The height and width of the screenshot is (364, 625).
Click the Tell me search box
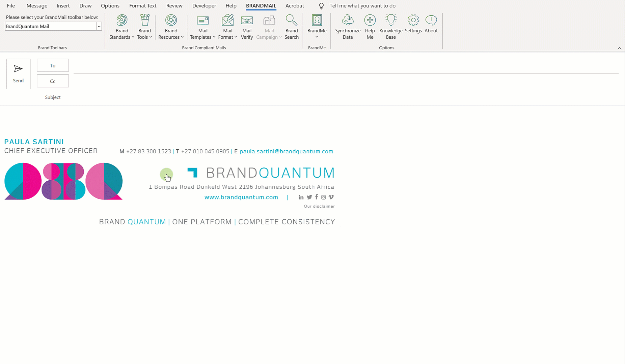[362, 6]
